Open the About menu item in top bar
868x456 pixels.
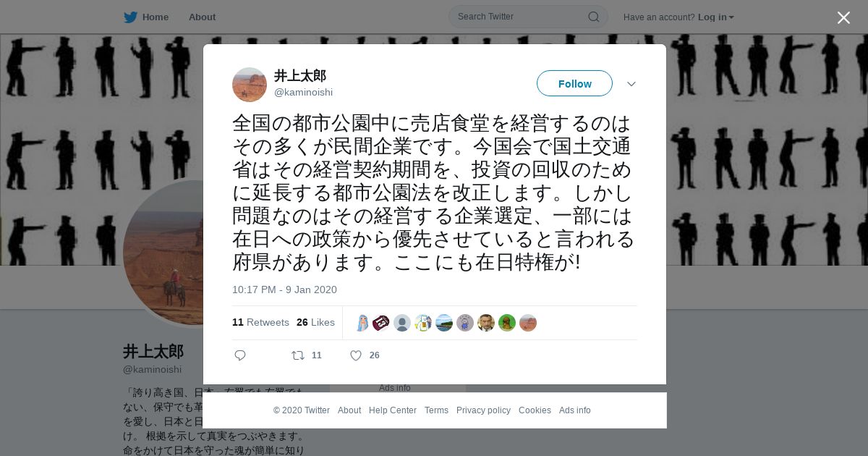click(202, 17)
